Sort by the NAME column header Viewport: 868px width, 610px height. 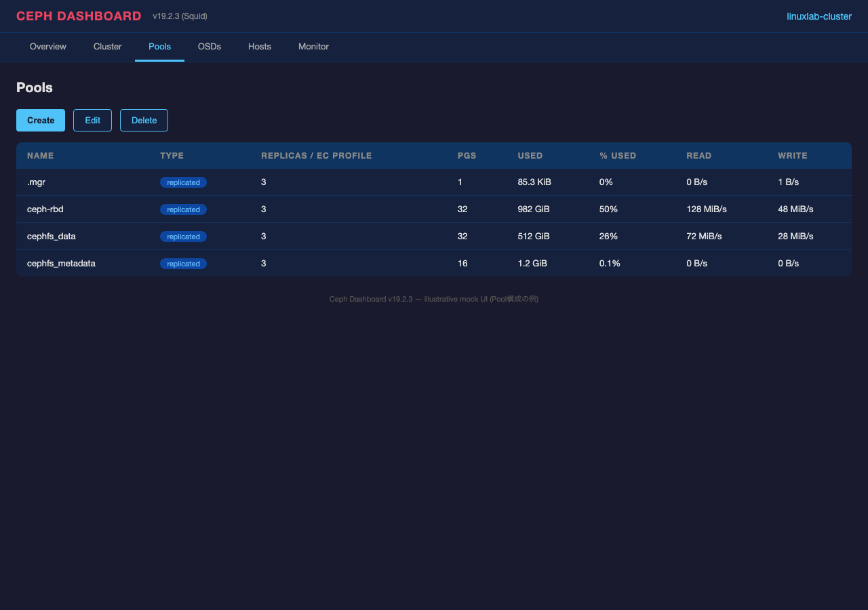(x=40, y=155)
